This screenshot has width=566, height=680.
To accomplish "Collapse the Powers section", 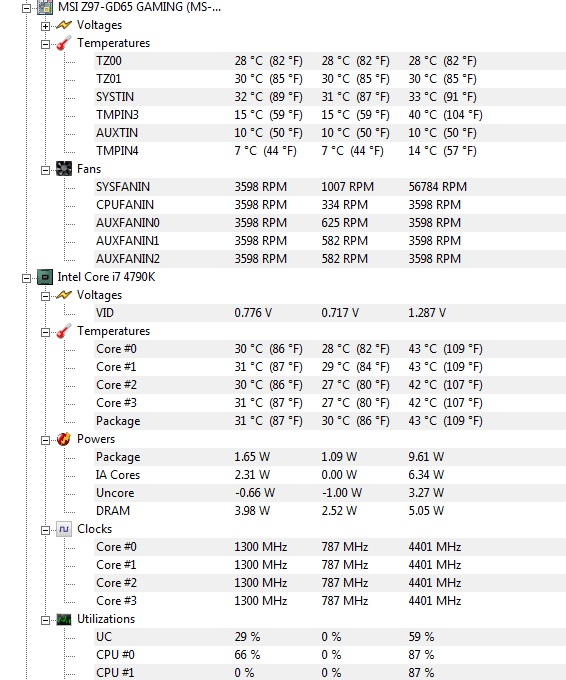I will tap(45, 440).
